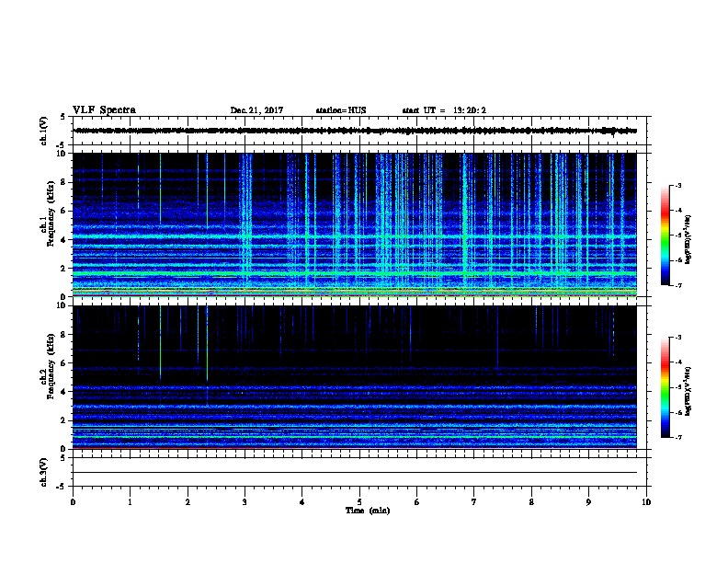Image resolution: width=728 pixels, height=563 pixels.
Task: Click the 'Time (min)' axis label
Action: coord(368,511)
